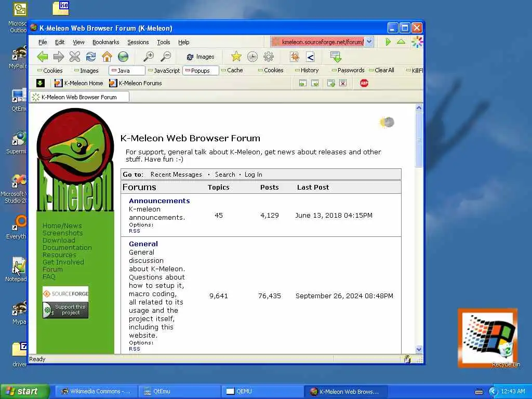Open preferences with the gear icon
This screenshot has height=399, width=532.
pyautogui.click(x=269, y=57)
